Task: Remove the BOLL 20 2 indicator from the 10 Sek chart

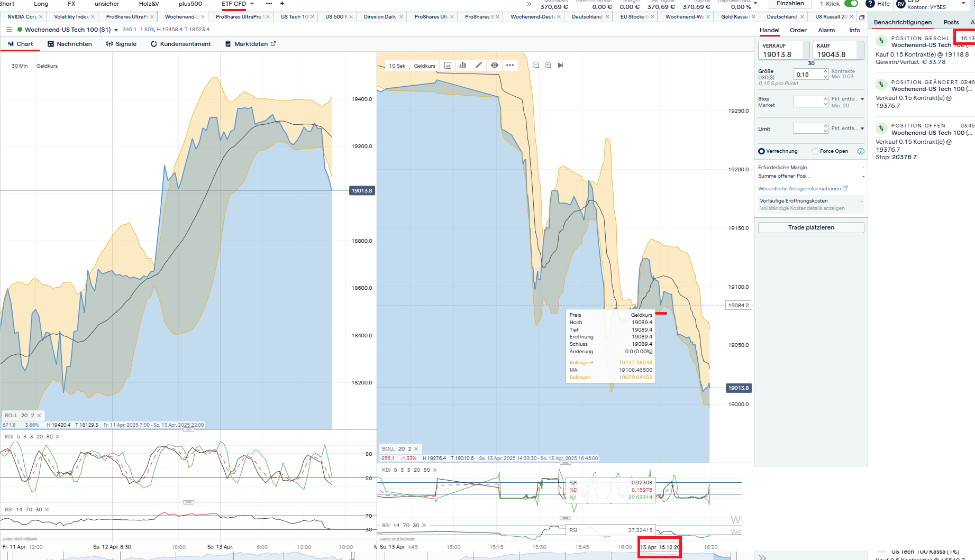Action: click(416, 449)
